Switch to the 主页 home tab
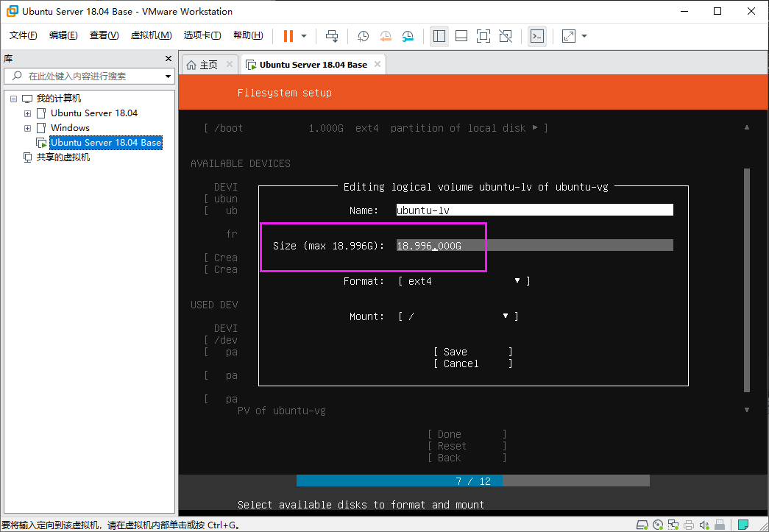 pos(208,65)
